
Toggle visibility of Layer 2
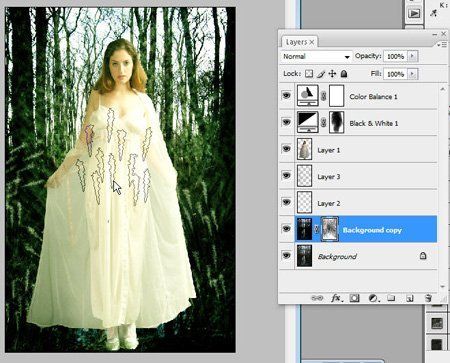[286, 202]
